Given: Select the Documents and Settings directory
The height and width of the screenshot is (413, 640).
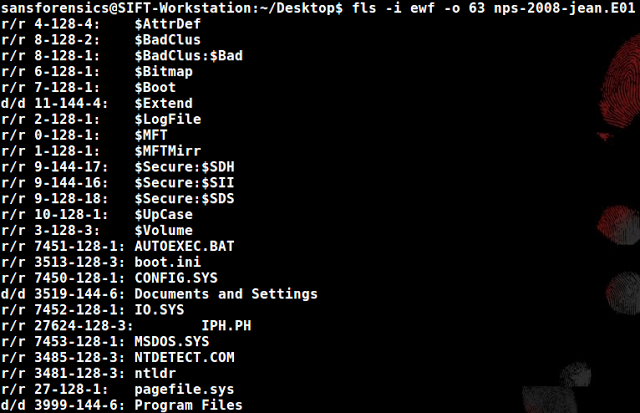Looking at the screenshot, I should pos(226,294).
